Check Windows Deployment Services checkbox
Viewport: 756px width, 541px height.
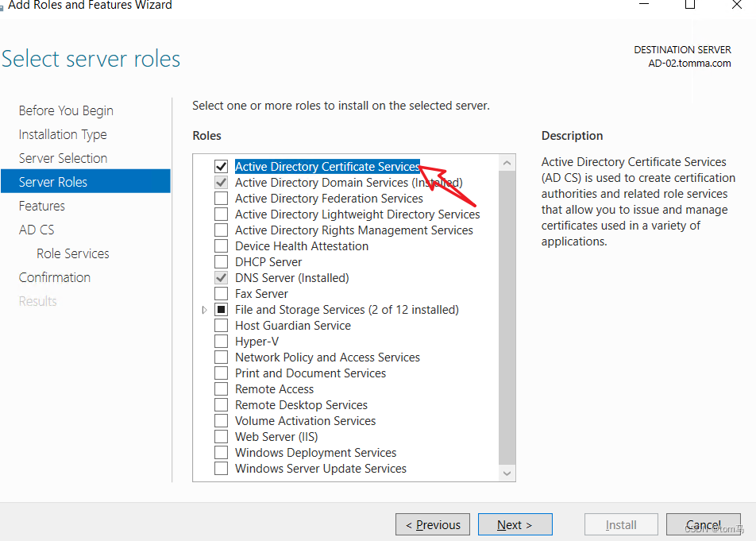(x=222, y=453)
